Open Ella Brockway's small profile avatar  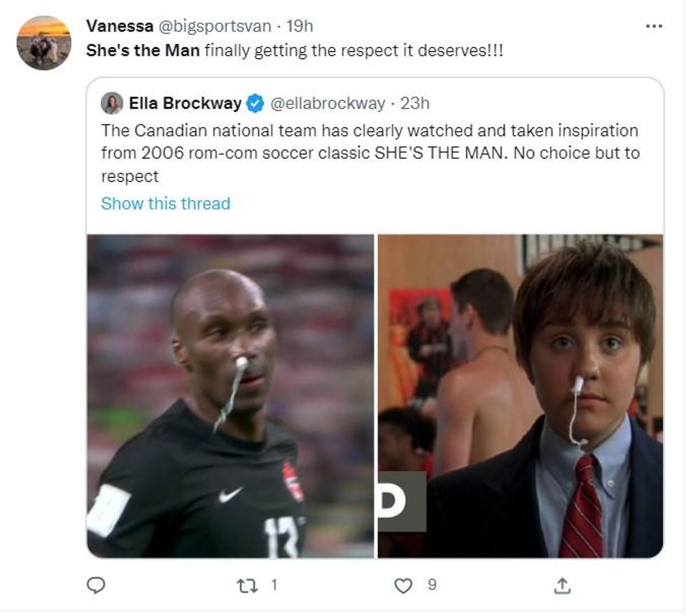coord(112,104)
